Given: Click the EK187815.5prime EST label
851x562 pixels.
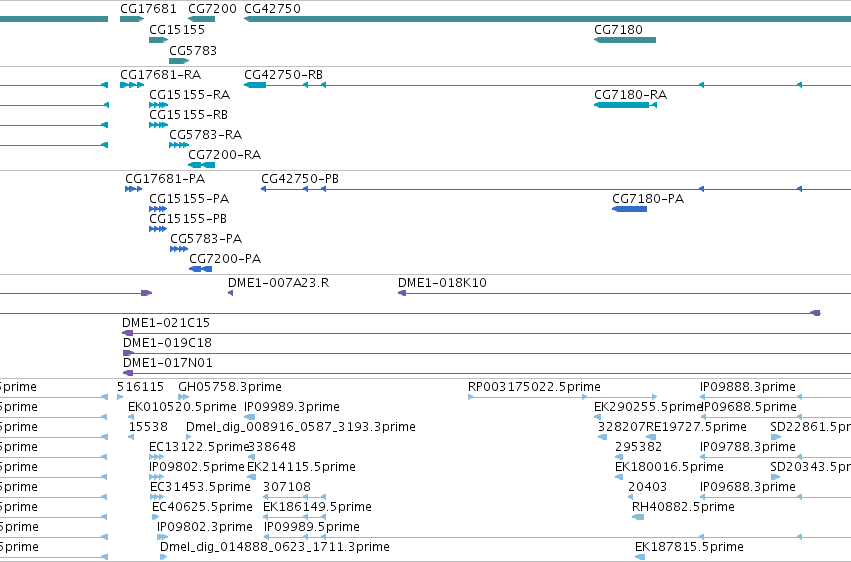Looking at the screenshot, I should pyautogui.click(x=689, y=548).
